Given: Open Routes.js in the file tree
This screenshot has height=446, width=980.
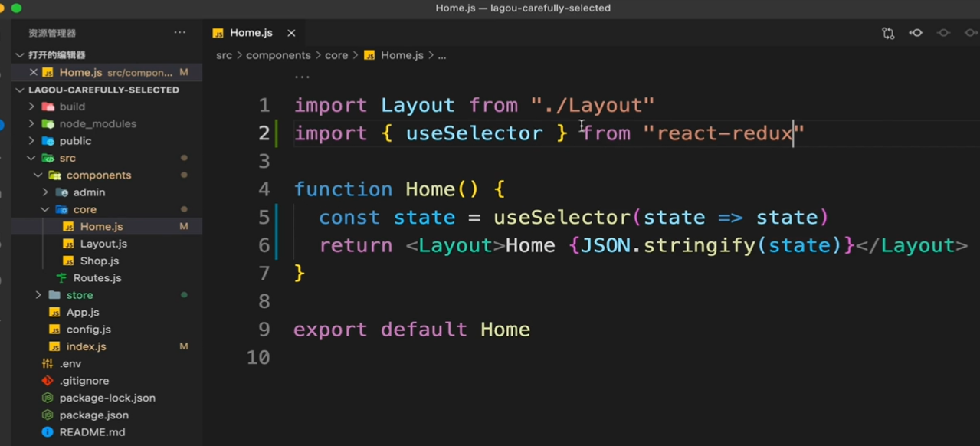Looking at the screenshot, I should (x=97, y=278).
